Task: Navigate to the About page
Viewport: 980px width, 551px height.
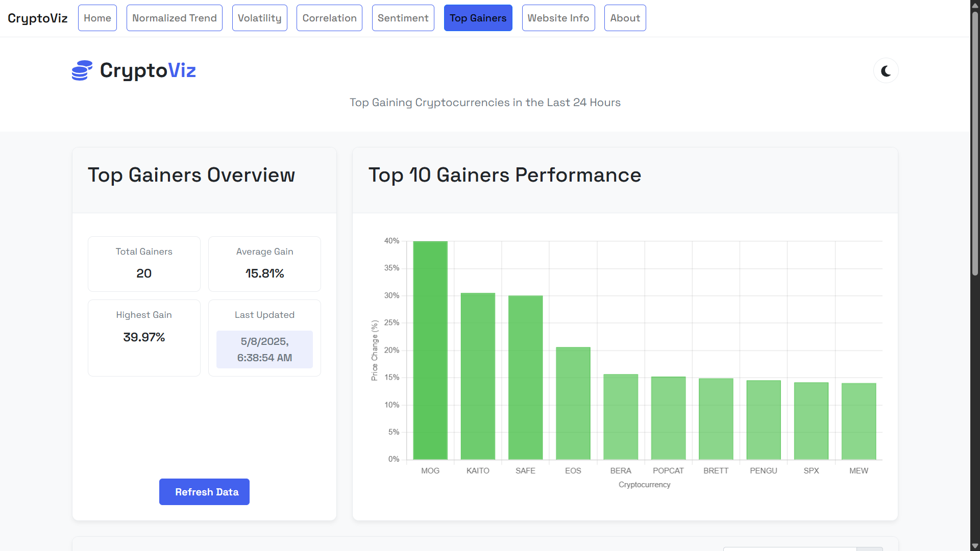Action: (625, 18)
